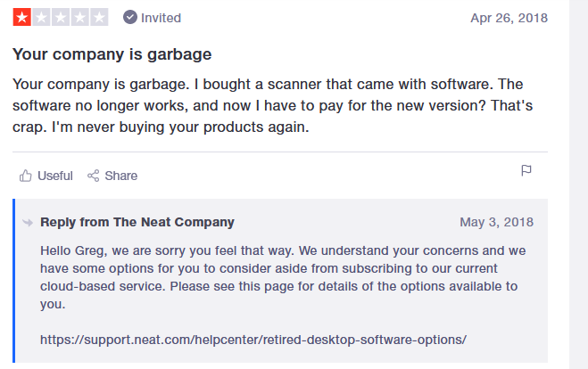Click the reply date May 3, 2018
The height and width of the screenshot is (369, 588).
tap(496, 222)
